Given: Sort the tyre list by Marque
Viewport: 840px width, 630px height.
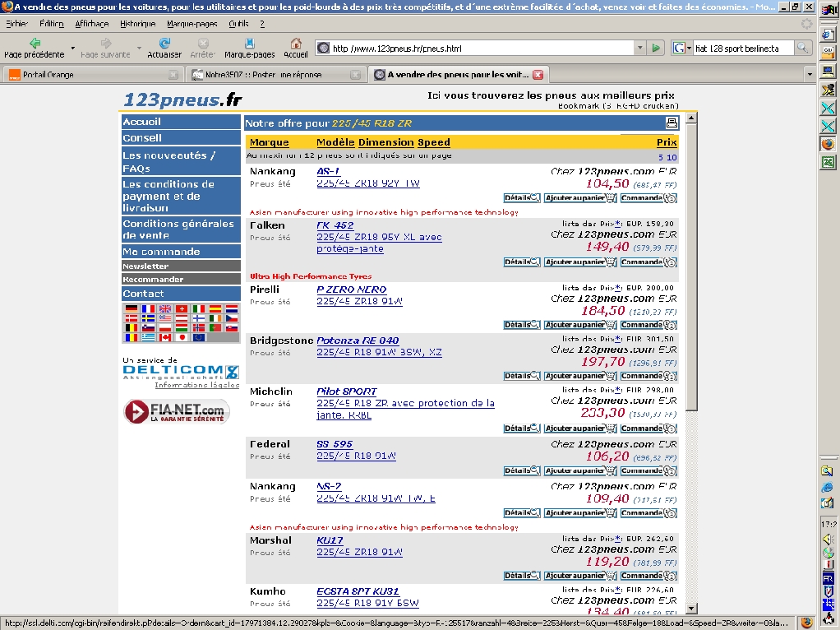Looking at the screenshot, I should coord(269,142).
